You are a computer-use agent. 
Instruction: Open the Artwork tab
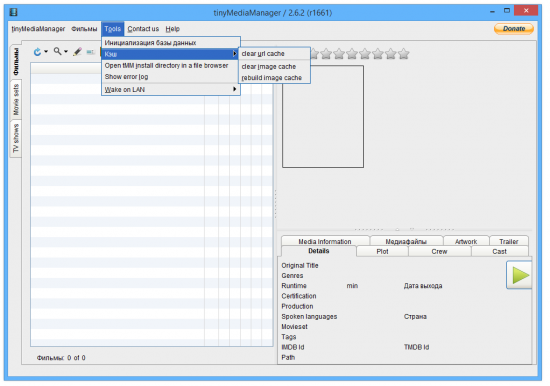point(466,241)
